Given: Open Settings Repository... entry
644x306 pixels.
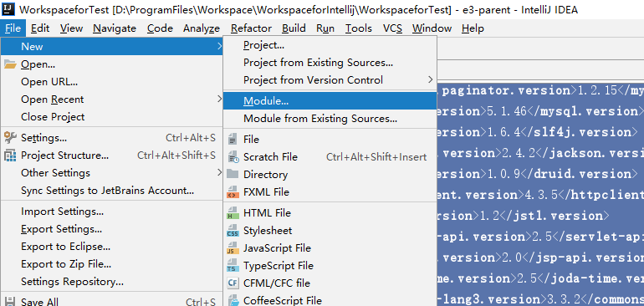Looking at the screenshot, I should [x=112, y=282].
